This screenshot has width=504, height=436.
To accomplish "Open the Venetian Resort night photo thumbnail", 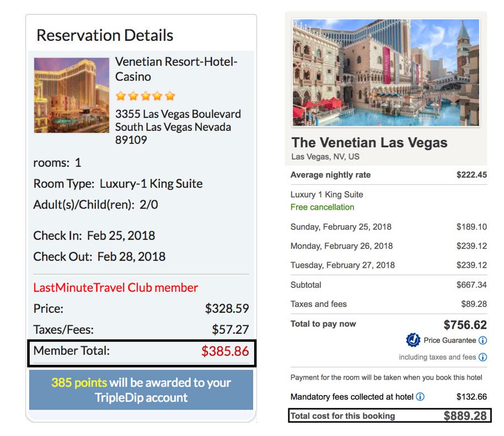I will coord(72,95).
